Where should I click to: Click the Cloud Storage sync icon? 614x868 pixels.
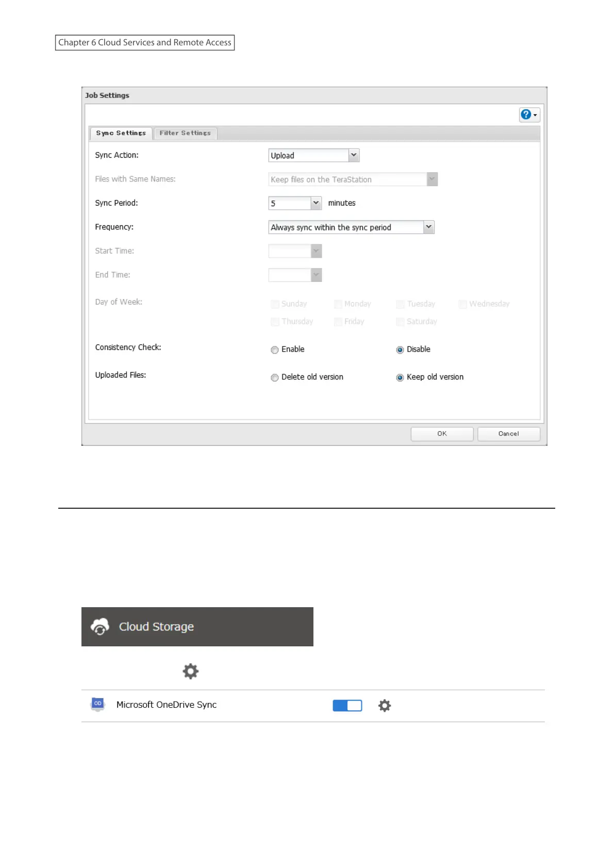click(100, 627)
